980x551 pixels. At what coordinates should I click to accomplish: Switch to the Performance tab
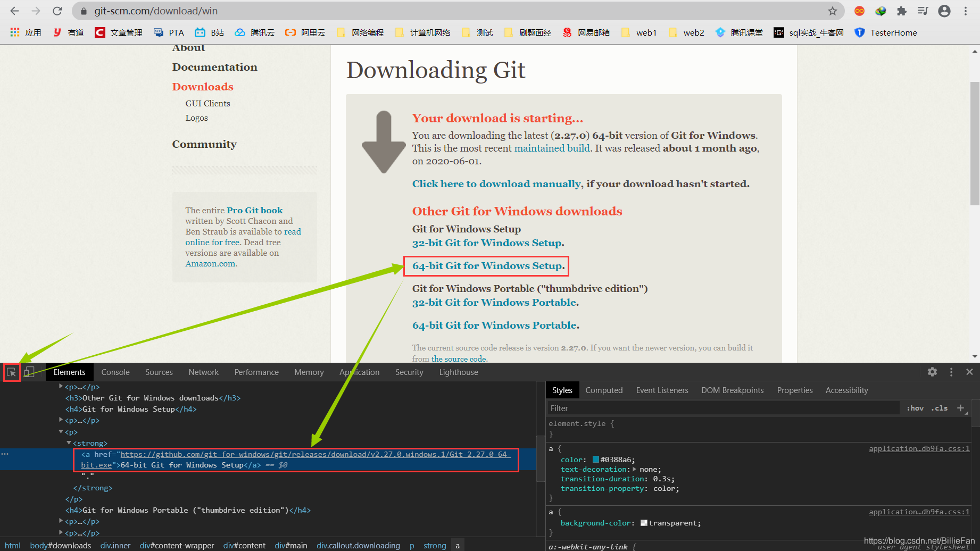tap(256, 372)
